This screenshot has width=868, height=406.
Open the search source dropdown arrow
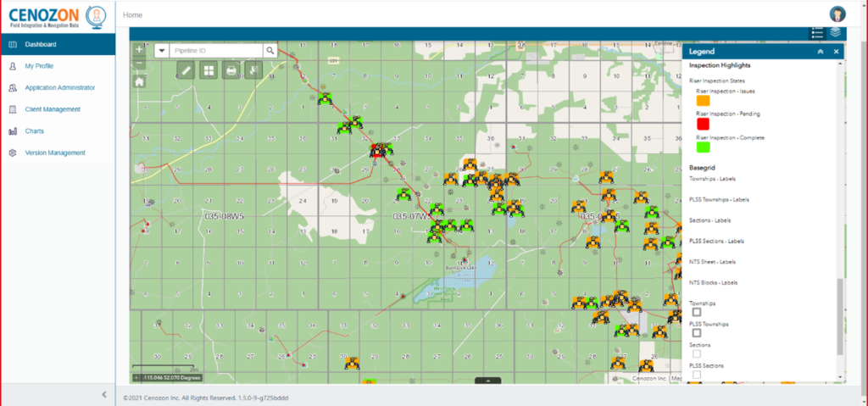tap(162, 51)
